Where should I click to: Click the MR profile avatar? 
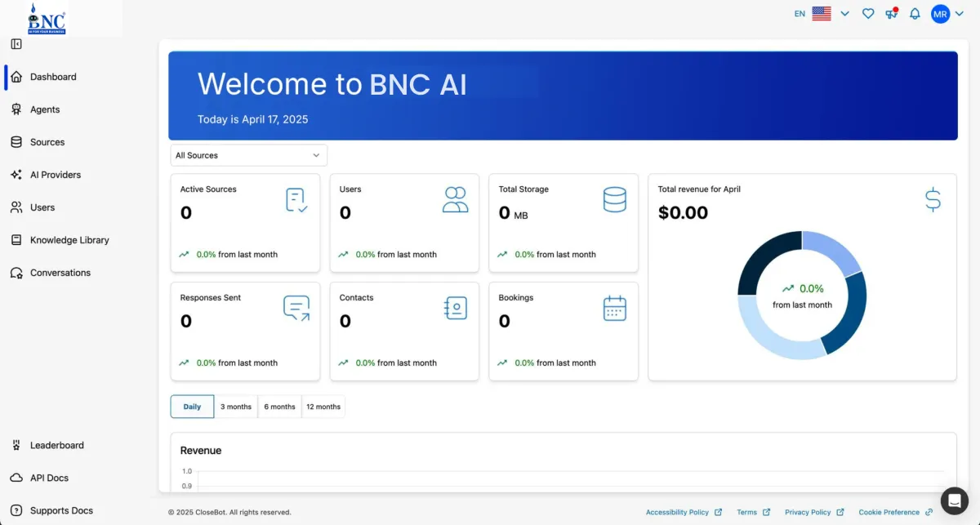click(x=941, y=14)
